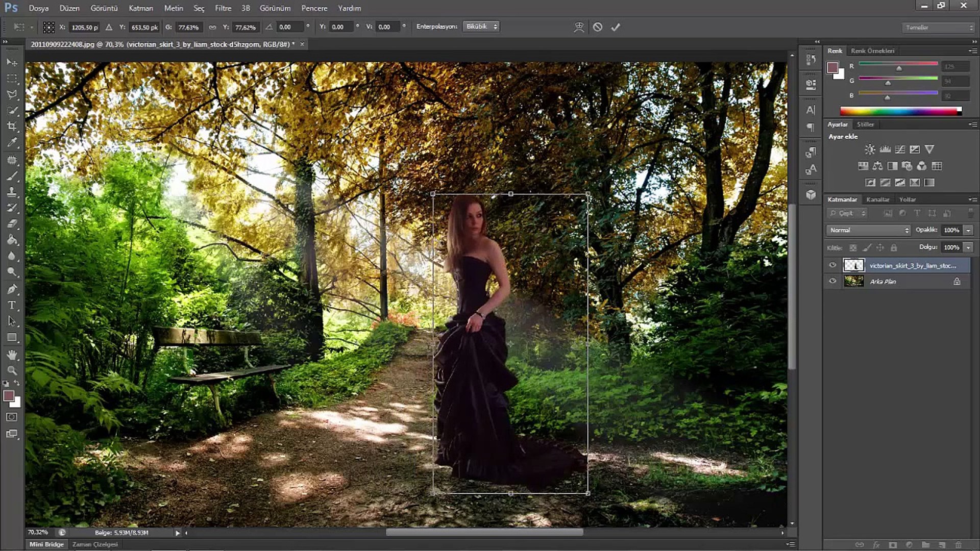Select the Hand tool
Viewport: 980px width, 551px height.
point(12,355)
